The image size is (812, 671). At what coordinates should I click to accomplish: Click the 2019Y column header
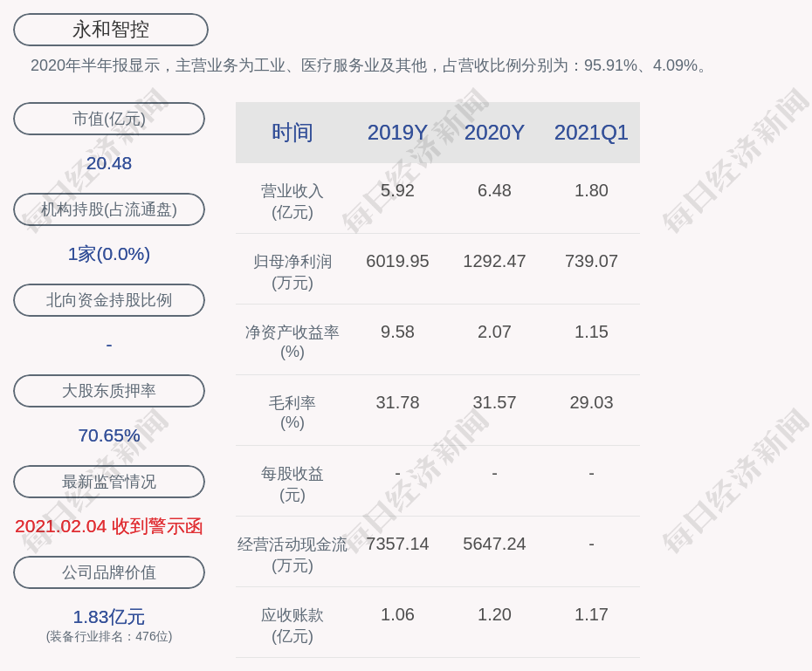397,133
